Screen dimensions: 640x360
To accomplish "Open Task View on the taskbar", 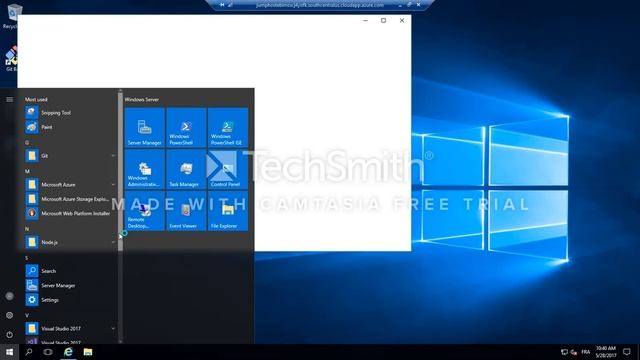I will click(x=48, y=352).
